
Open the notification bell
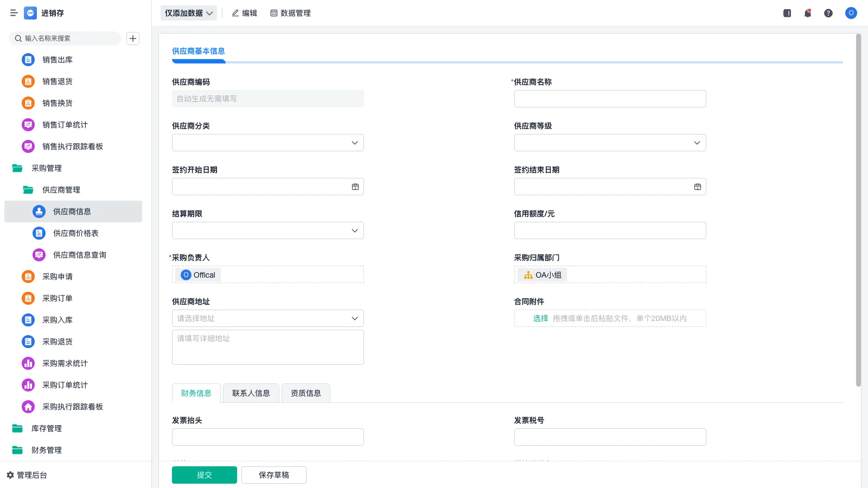tap(807, 13)
